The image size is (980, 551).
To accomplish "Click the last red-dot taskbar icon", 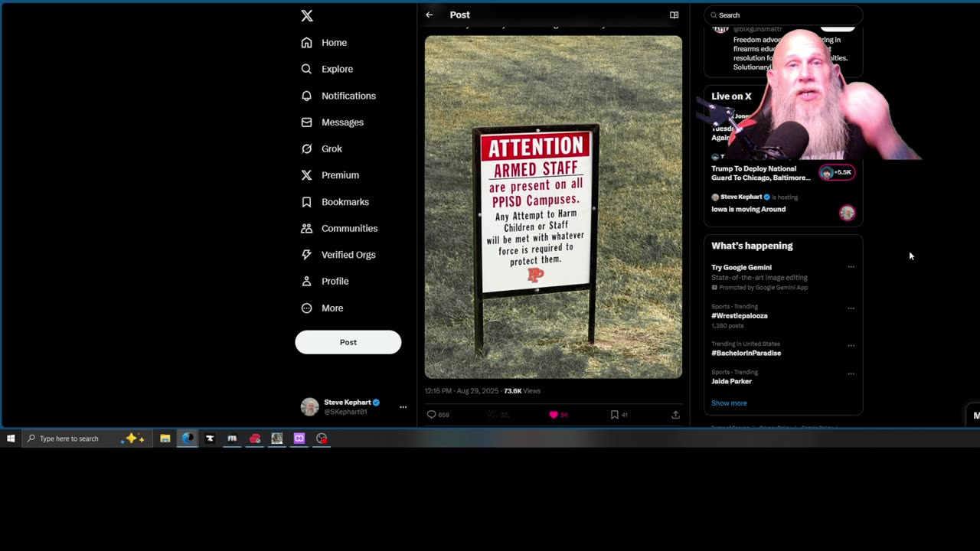I will pos(322,439).
